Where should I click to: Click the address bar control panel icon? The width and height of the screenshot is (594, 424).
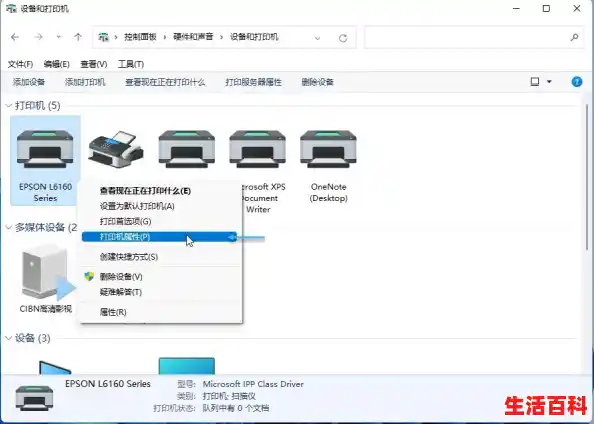[x=103, y=37]
